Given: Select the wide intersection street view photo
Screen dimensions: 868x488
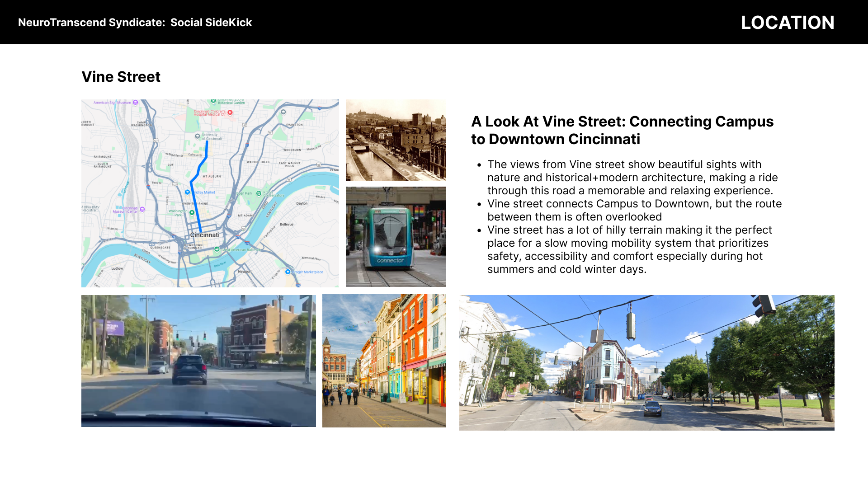Looking at the screenshot, I should pos(646,362).
